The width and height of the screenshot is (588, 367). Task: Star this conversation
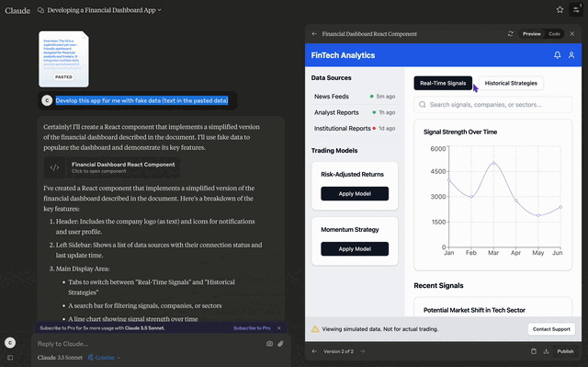pyautogui.click(x=560, y=10)
